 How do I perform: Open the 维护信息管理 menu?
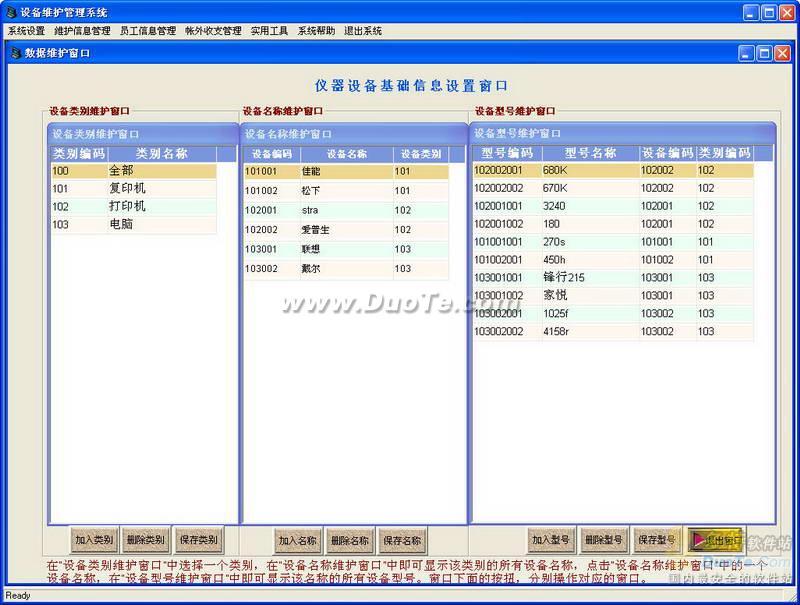[x=82, y=31]
